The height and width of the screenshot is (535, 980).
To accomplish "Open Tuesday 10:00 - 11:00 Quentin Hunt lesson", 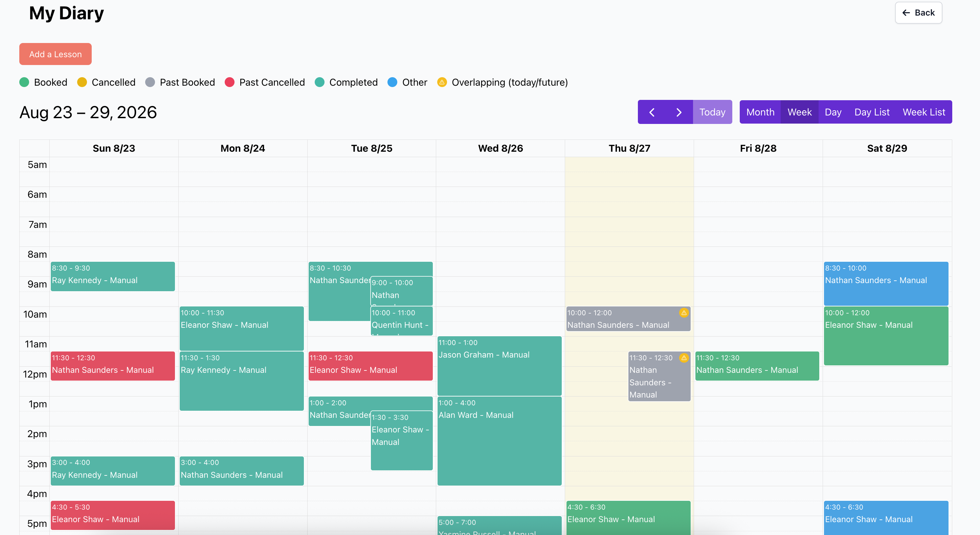I will point(402,321).
